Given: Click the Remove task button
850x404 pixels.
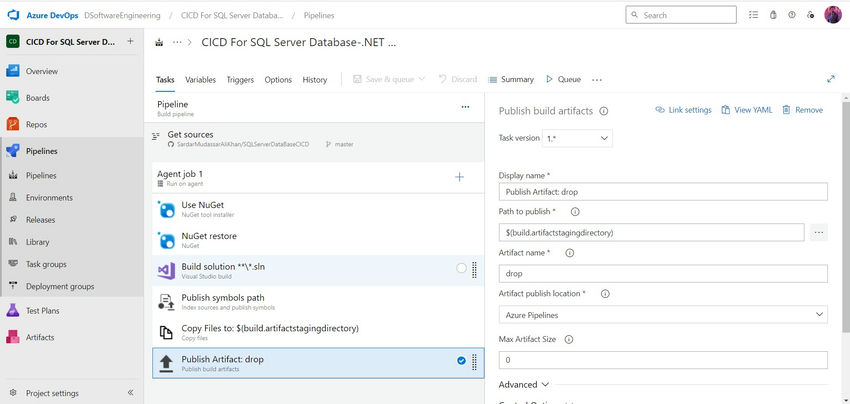Looking at the screenshot, I should (x=803, y=110).
